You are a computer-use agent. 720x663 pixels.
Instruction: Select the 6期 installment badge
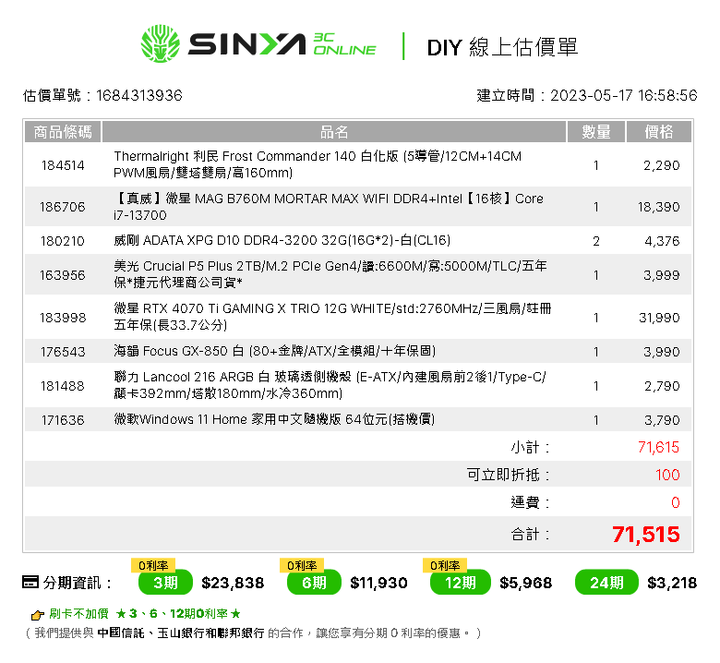(314, 582)
